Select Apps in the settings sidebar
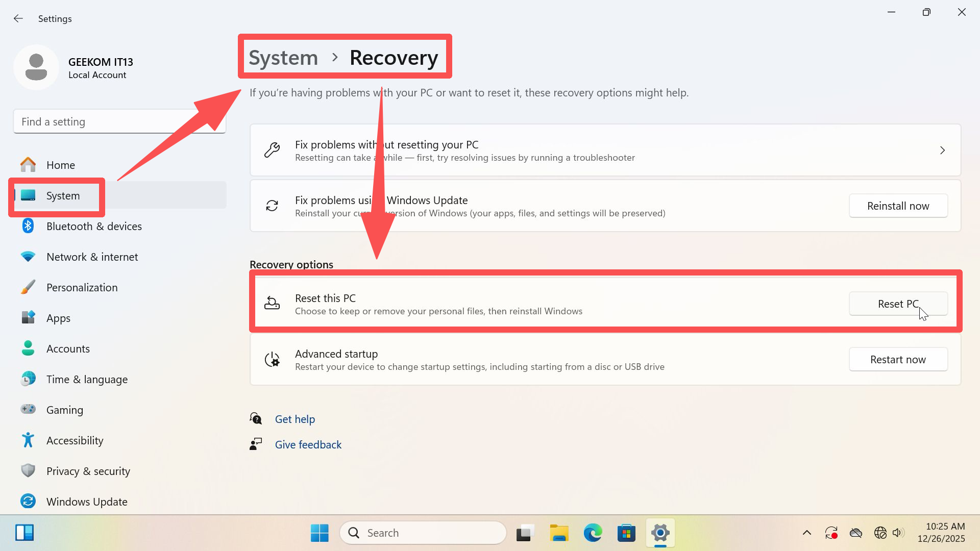The image size is (980, 551). tap(58, 318)
